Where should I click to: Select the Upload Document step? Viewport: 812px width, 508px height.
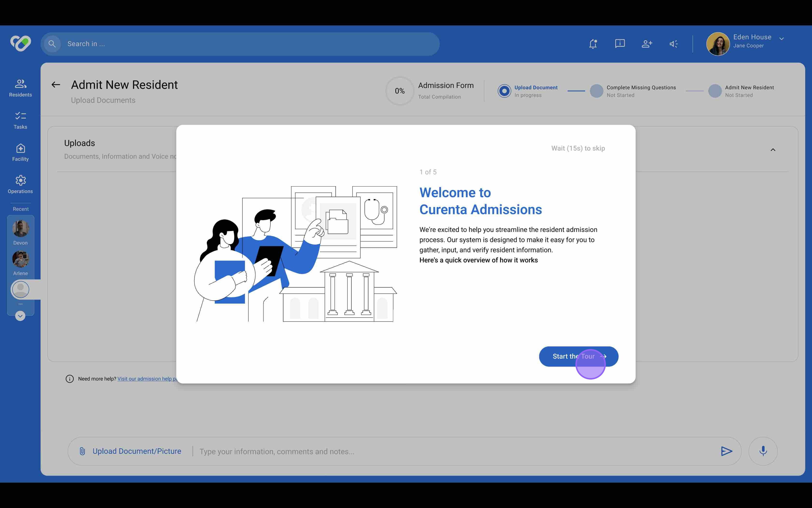[528, 91]
